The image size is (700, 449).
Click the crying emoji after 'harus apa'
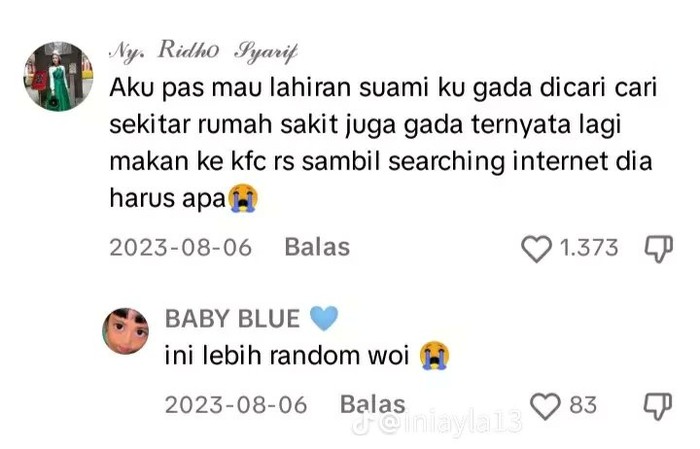pyautogui.click(x=243, y=197)
